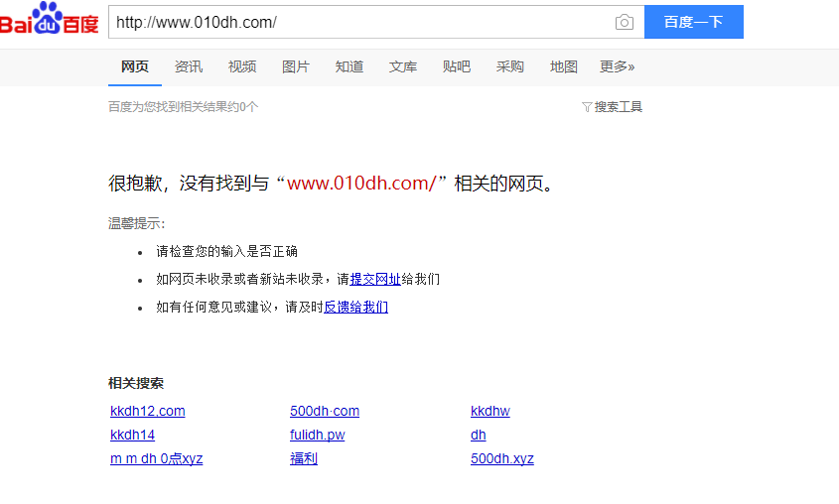The width and height of the screenshot is (839, 504).
Task: Switch to the 资讯 tab
Action: click(x=189, y=66)
